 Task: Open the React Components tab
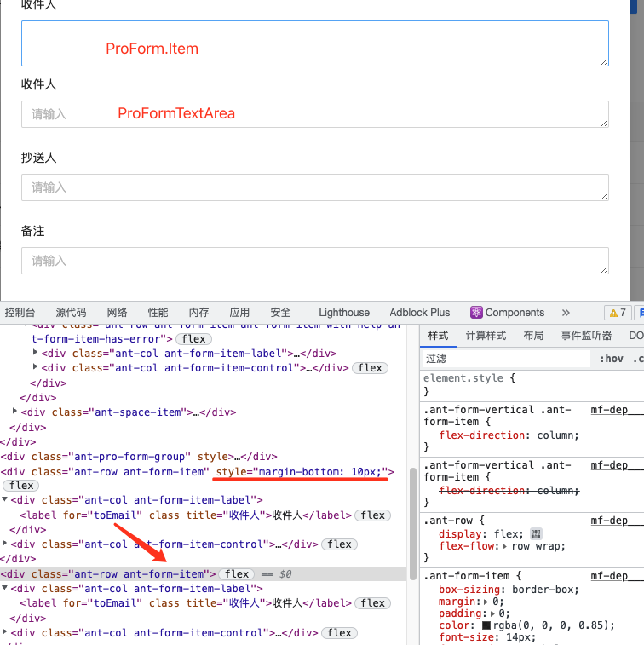(507, 313)
